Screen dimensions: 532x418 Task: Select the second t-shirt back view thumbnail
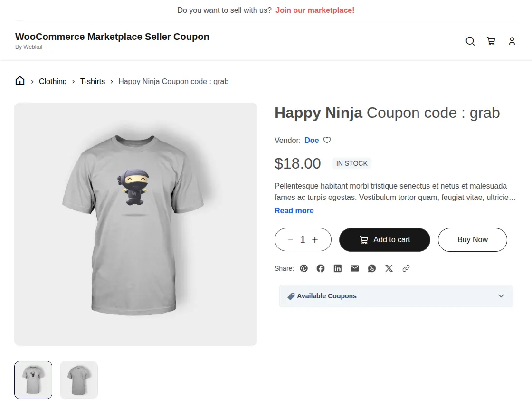79,380
